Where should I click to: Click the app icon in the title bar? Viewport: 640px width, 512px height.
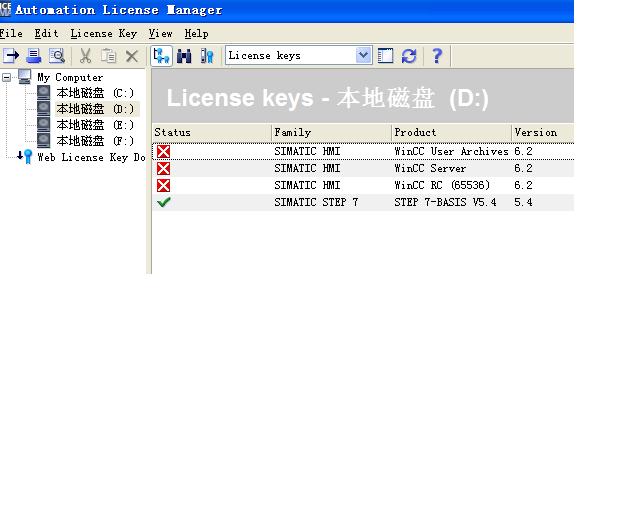coord(5,8)
